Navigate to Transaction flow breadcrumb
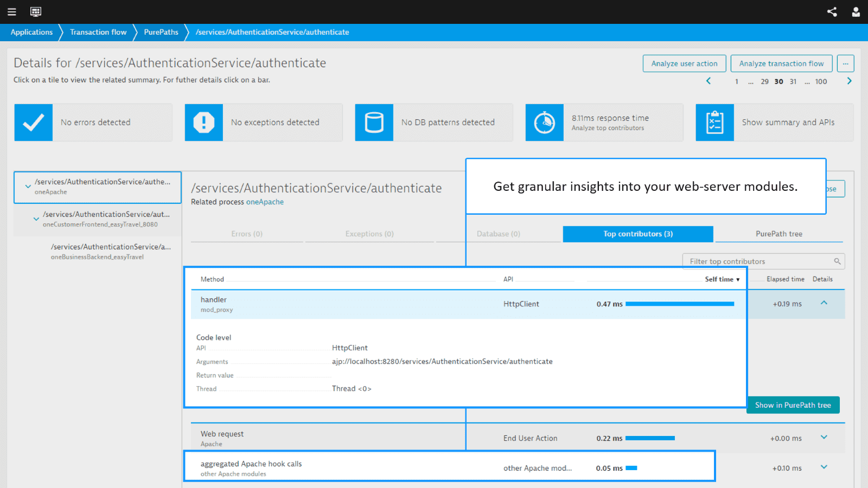The width and height of the screenshot is (868, 488). coord(98,32)
